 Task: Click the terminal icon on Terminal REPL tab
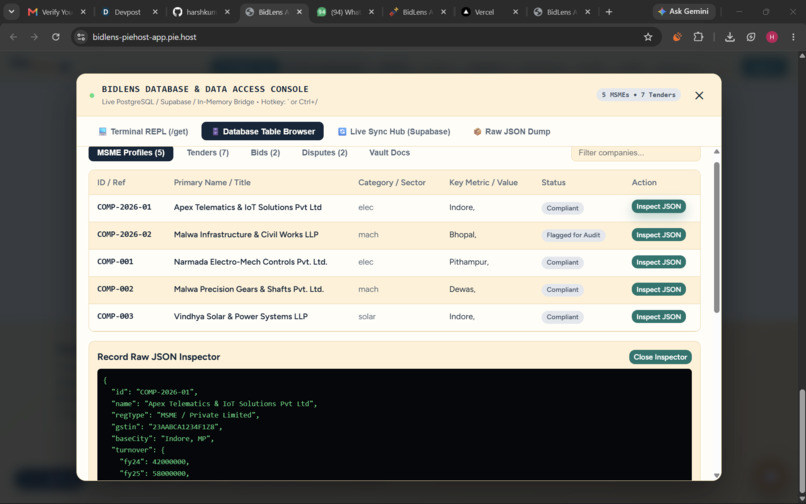(102, 132)
